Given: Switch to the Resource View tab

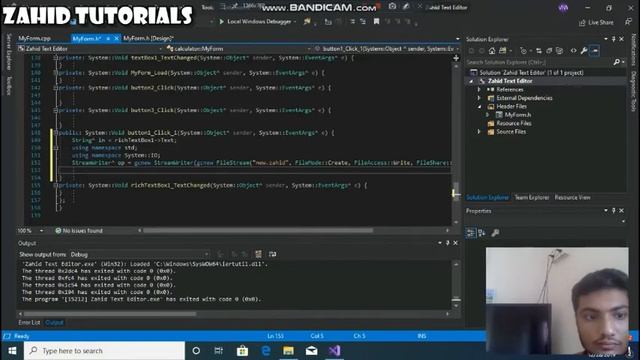Looking at the screenshot, I should pos(572,198).
